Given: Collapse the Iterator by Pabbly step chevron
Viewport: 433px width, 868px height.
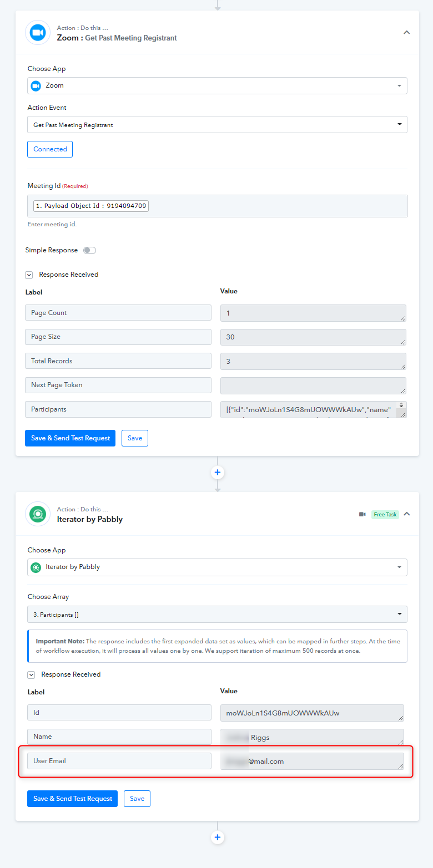Looking at the screenshot, I should click(406, 514).
